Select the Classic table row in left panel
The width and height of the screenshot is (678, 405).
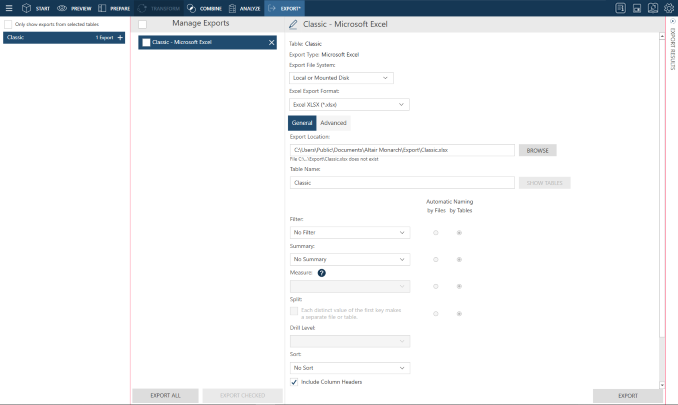point(64,38)
